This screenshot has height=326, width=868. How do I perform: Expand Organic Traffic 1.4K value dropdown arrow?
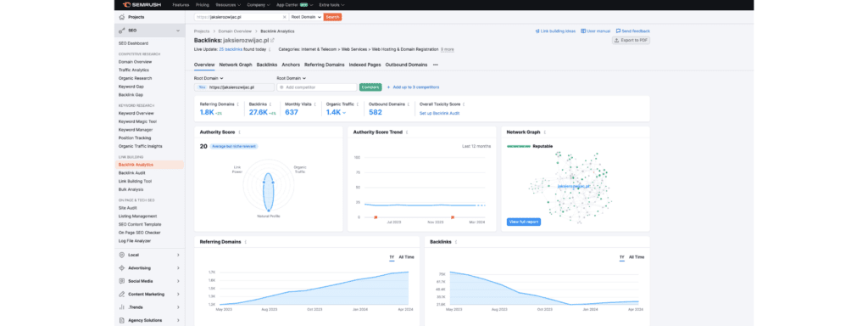[344, 113]
